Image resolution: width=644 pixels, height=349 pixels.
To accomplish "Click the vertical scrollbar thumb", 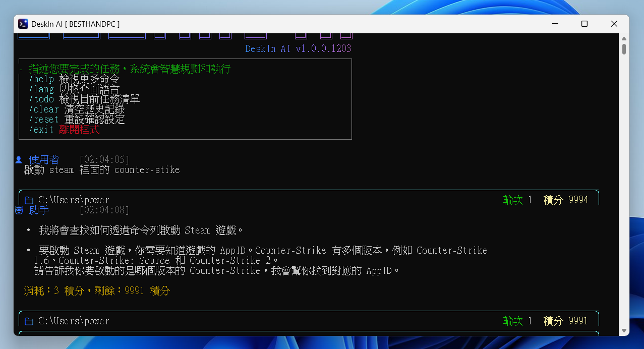I will click(624, 49).
